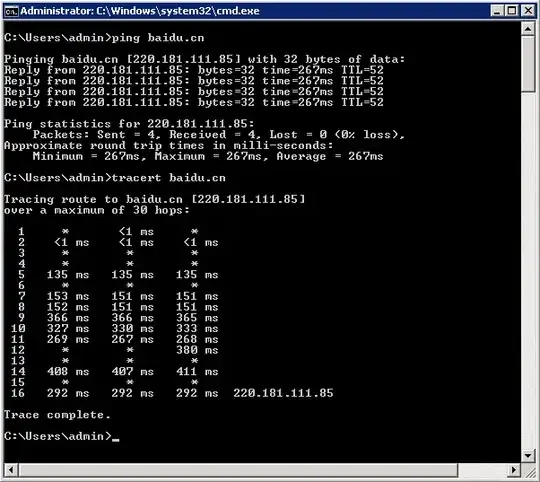This screenshot has width=540, height=482.
Task: Click hop 5 row with 135 ms
Action: click(118, 275)
